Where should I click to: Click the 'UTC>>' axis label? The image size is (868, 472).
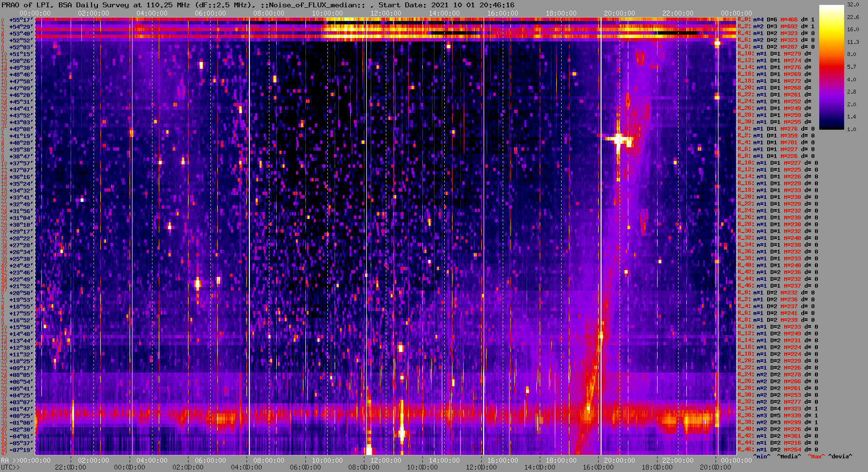10,468
